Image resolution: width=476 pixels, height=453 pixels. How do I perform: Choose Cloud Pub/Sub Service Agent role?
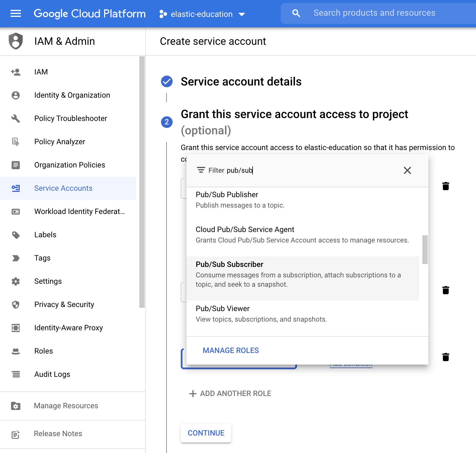point(245,229)
